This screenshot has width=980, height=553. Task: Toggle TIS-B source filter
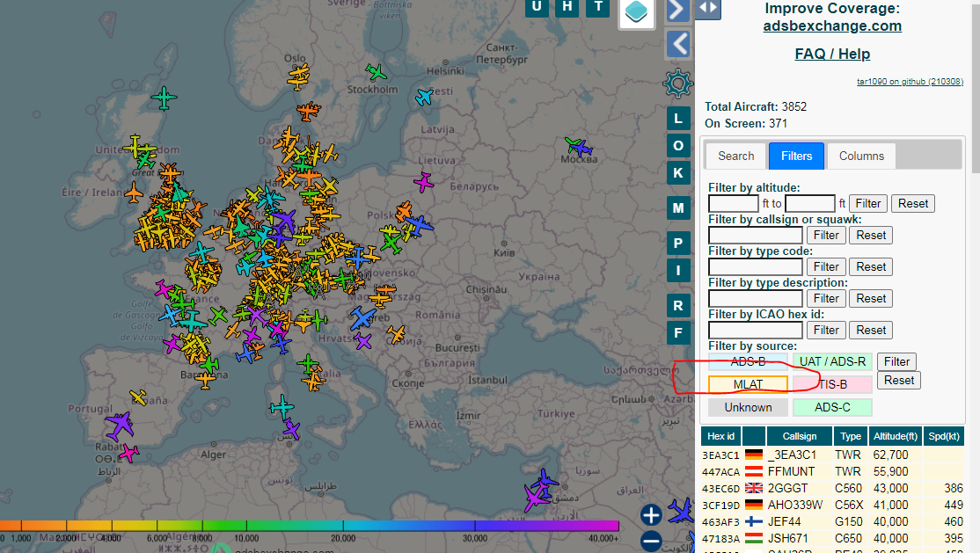[832, 384]
